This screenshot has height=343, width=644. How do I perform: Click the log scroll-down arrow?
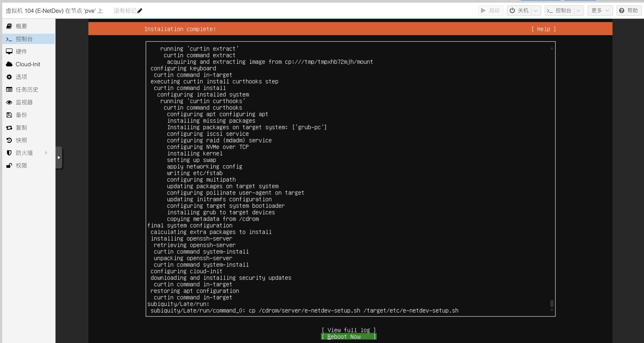552,310
